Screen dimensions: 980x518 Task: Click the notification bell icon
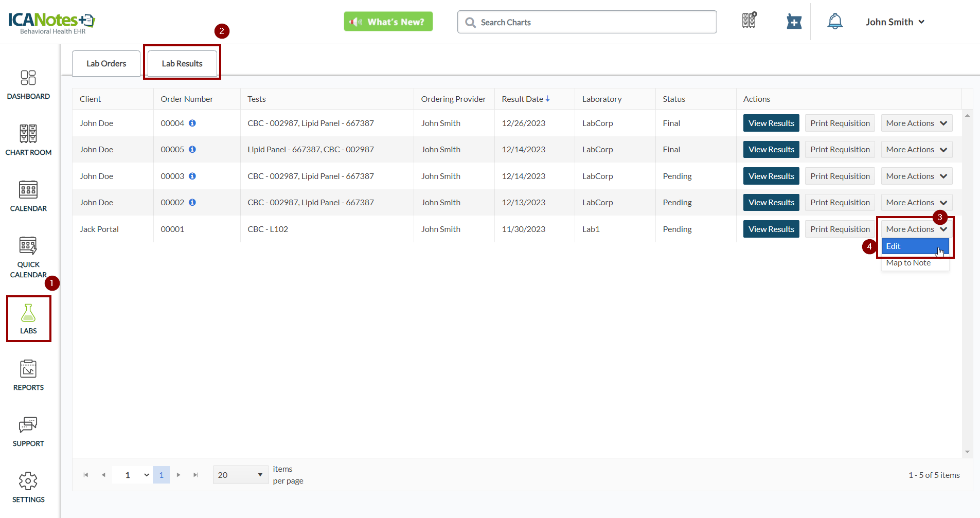click(x=835, y=22)
